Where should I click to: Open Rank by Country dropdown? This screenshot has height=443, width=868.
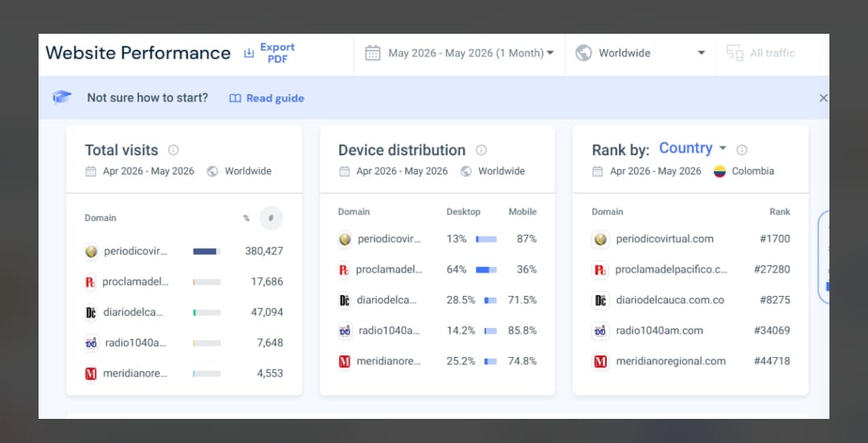(x=693, y=149)
